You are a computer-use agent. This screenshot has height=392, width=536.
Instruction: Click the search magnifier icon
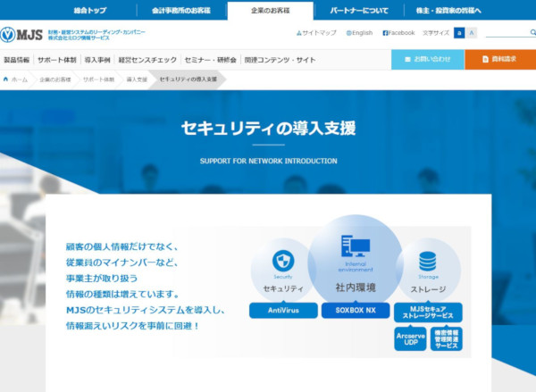pos(532,32)
